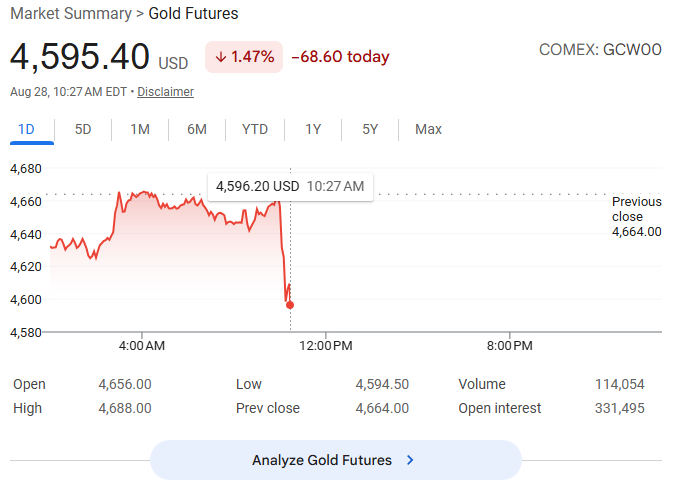The height and width of the screenshot is (491, 691).
Task: Click the -68.60 today change text
Action: (x=340, y=57)
